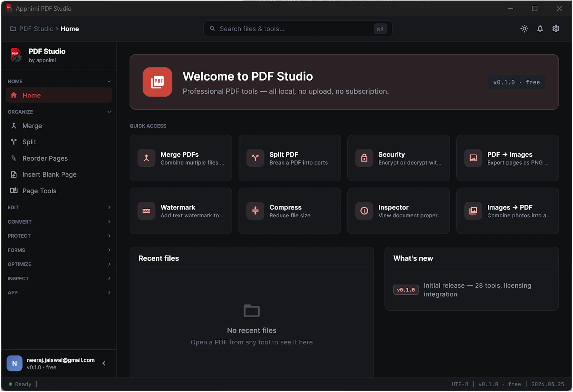The height and width of the screenshot is (392, 573).
Task: Click the search magnifier icon
Action: [212, 29]
